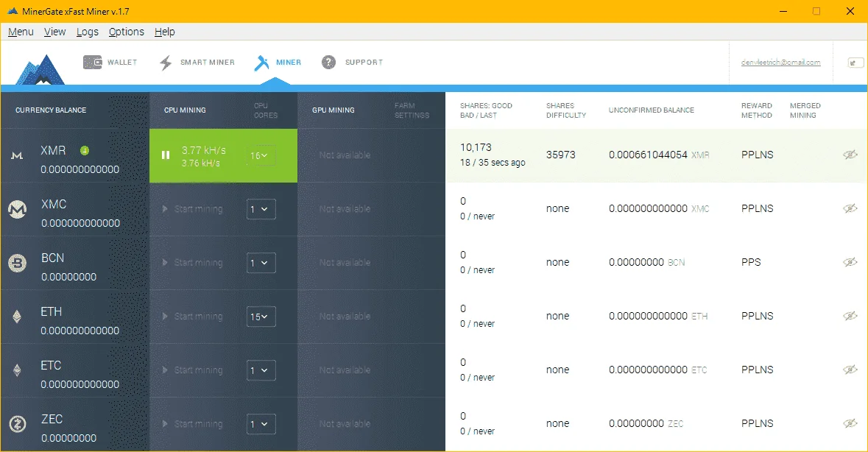This screenshot has width=868, height=452.
Task: Toggle the BCN row visibility eye
Action: (850, 262)
